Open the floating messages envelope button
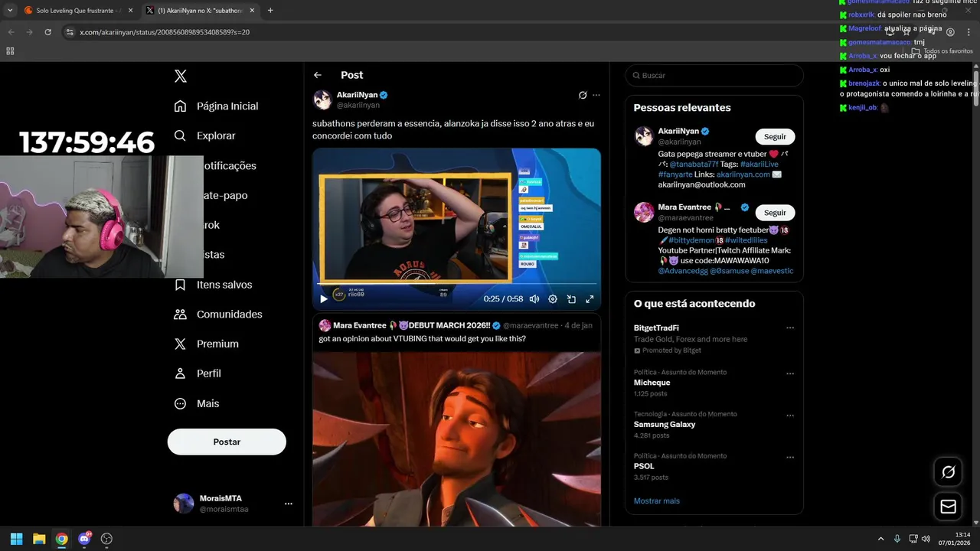 [x=948, y=507]
